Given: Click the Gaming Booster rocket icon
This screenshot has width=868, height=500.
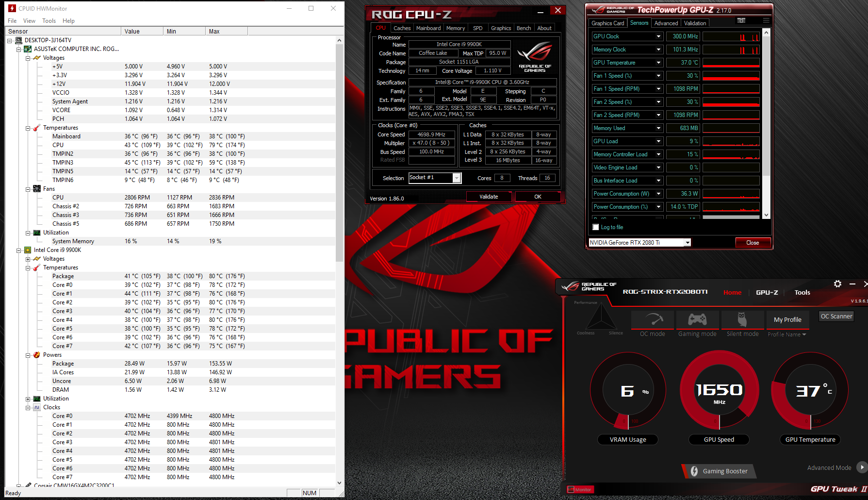Looking at the screenshot, I should click(694, 471).
